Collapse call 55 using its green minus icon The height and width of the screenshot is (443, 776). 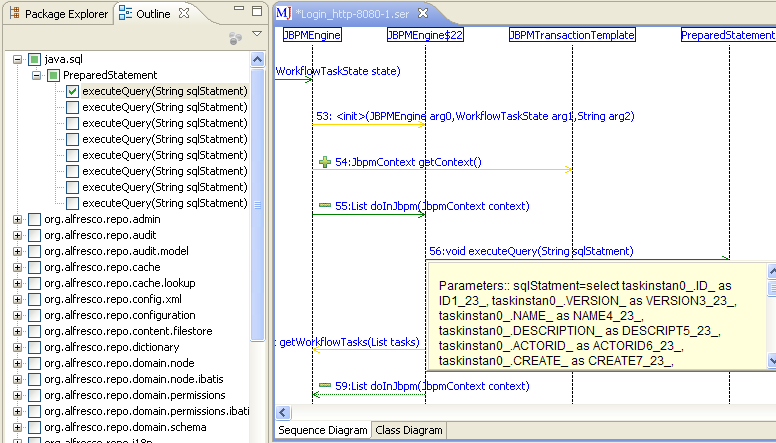point(324,206)
